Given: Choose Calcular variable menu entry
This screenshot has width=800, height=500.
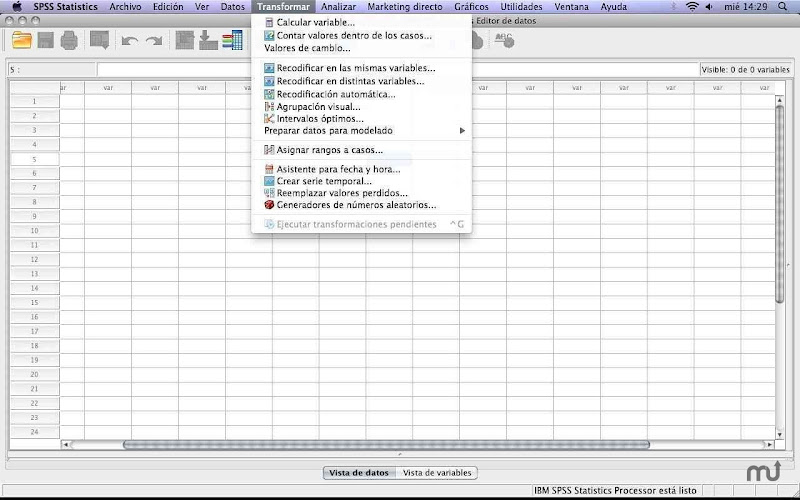Looking at the screenshot, I should point(362,22).
